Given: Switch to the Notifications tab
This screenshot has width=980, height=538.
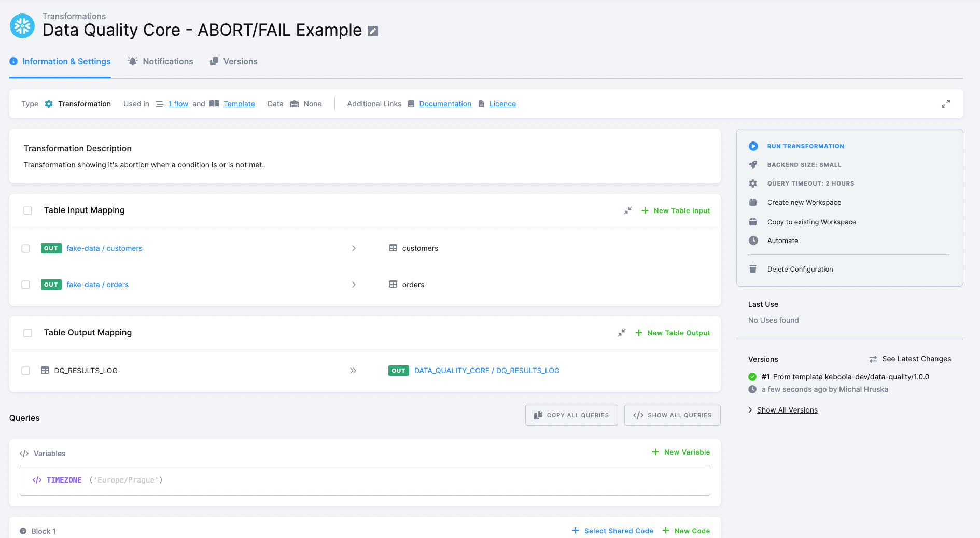Looking at the screenshot, I should coord(167,61).
